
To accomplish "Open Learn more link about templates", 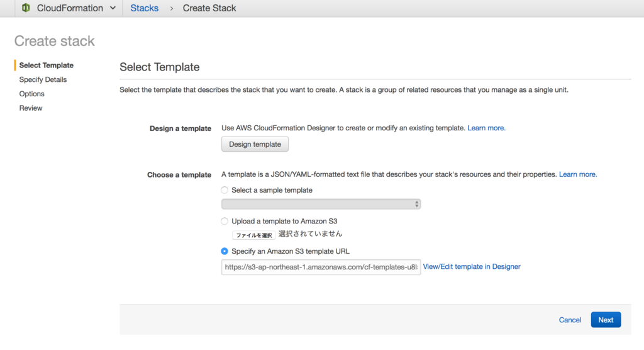I will pos(578,174).
